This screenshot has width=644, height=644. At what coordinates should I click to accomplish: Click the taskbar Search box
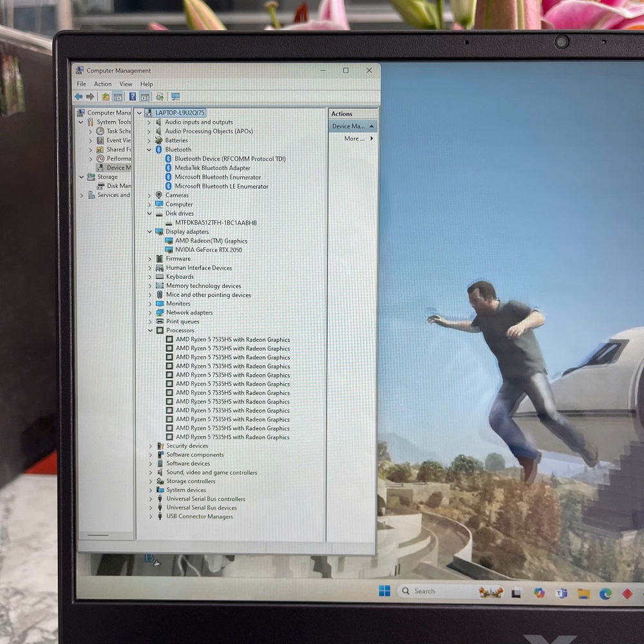point(450,591)
